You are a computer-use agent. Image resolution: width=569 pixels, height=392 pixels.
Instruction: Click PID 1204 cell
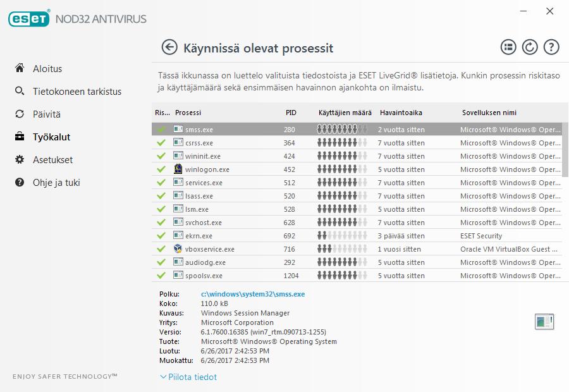pos(291,276)
